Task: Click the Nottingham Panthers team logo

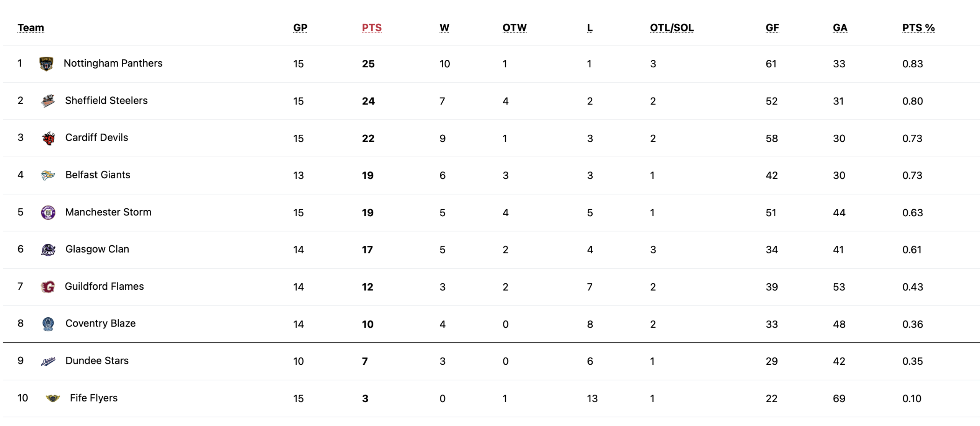Action: [x=46, y=64]
